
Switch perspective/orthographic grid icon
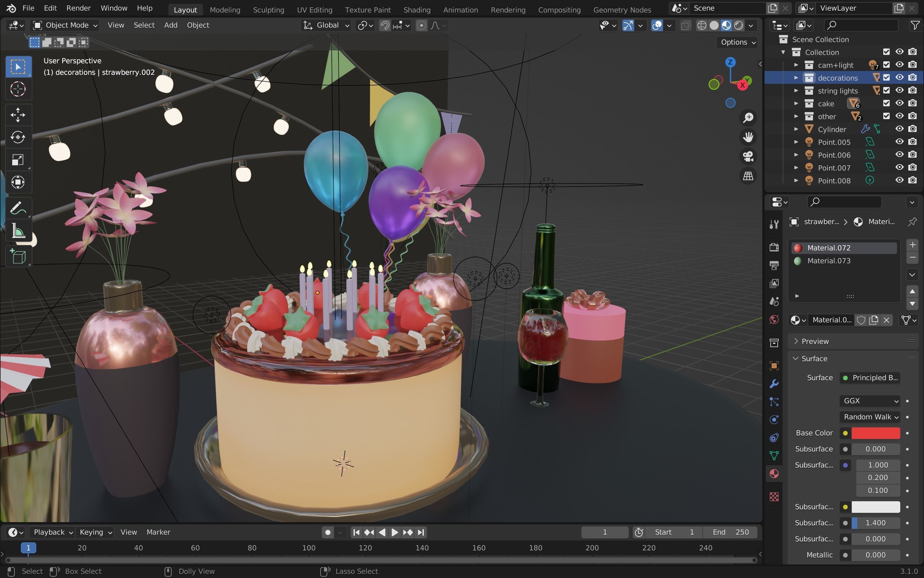[x=748, y=176]
